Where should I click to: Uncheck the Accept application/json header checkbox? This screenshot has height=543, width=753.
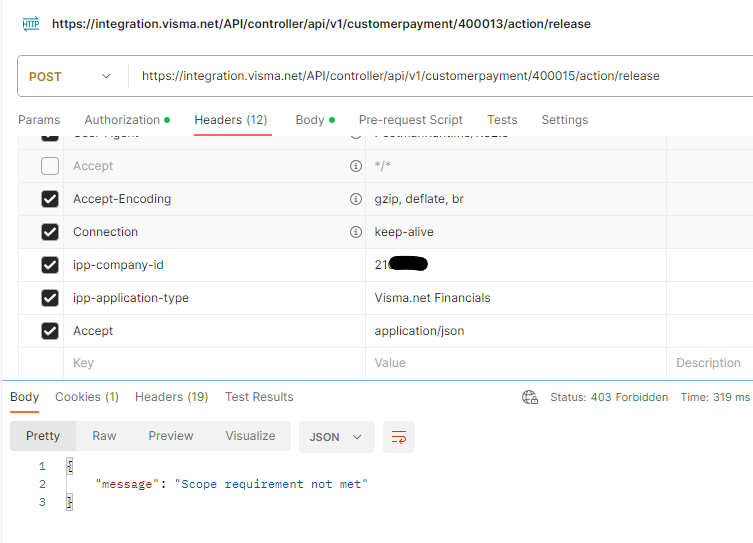(x=50, y=331)
